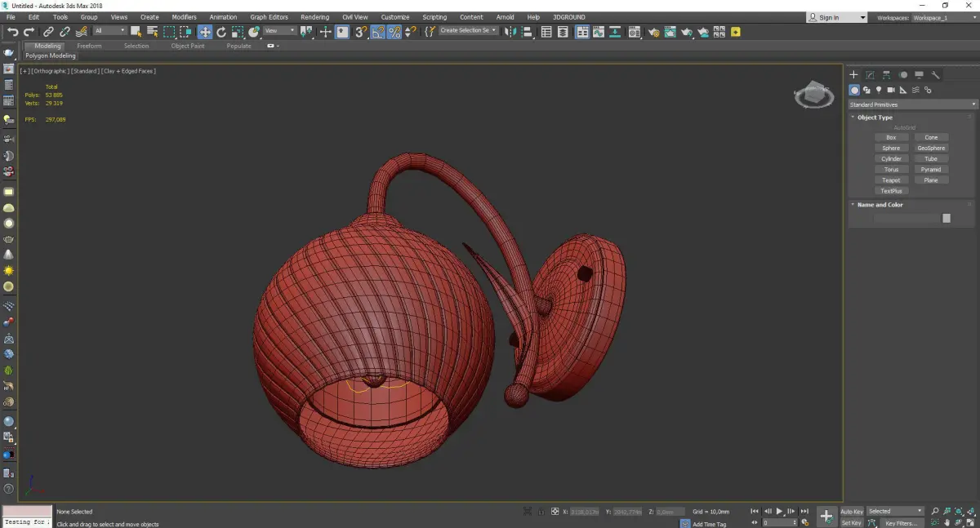Click the Teapot primitive button
Screen dimensions: 980x528
point(891,180)
